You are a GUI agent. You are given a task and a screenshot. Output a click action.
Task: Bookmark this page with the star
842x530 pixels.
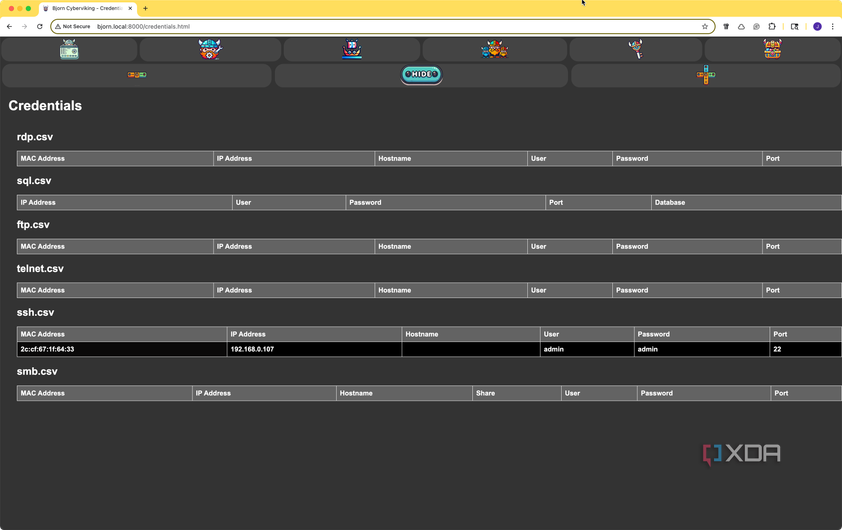tap(705, 26)
